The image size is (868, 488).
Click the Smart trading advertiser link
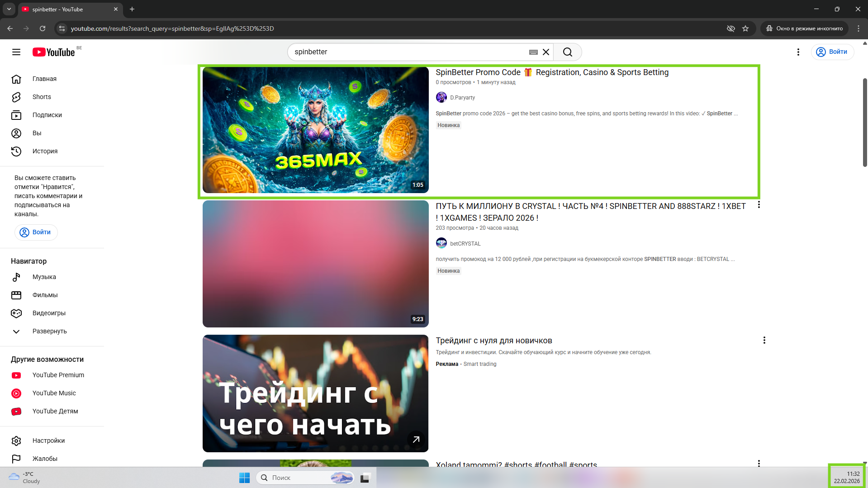tap(479, 364)
